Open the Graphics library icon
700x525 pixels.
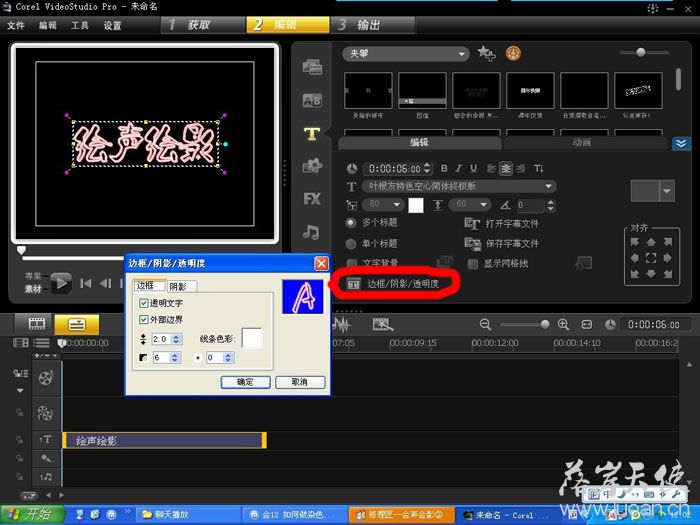(x=312, y=166)
